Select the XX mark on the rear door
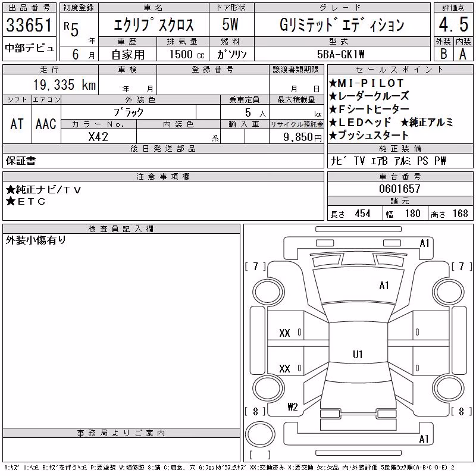The width and height of the screenshot is (476, 476). (284, 369)
